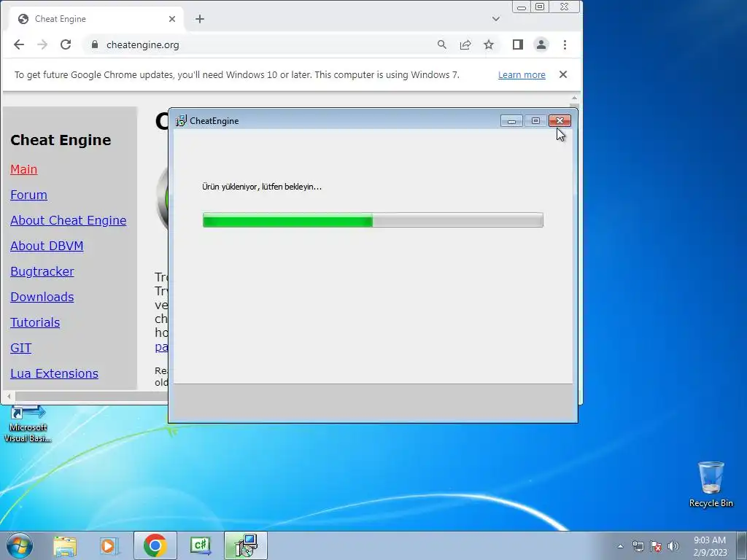This screenshot has height=560, width=747.
Task: Open the Bugtracker link
Action: point(42,271)
